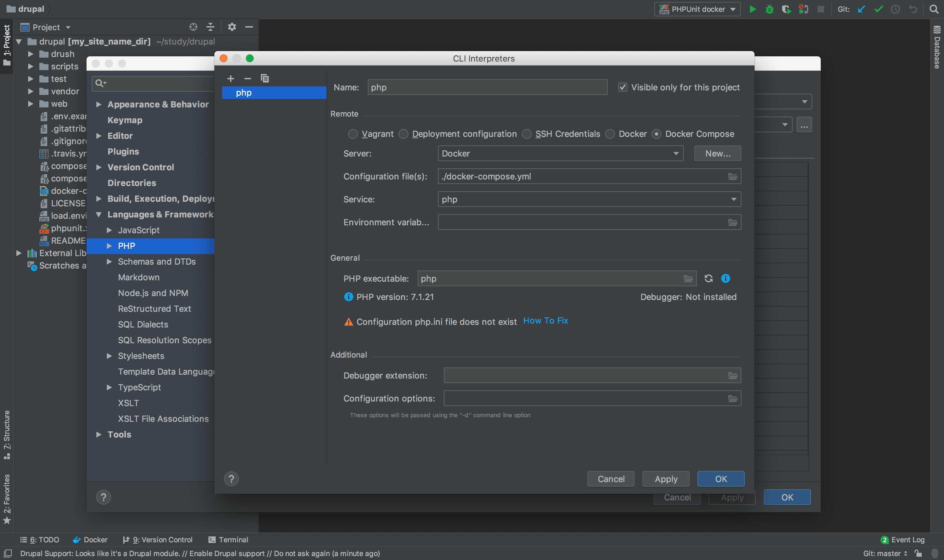Collapse all in Project panel
This screenshot has width=944, height=560.
click(x=210, y=27)
